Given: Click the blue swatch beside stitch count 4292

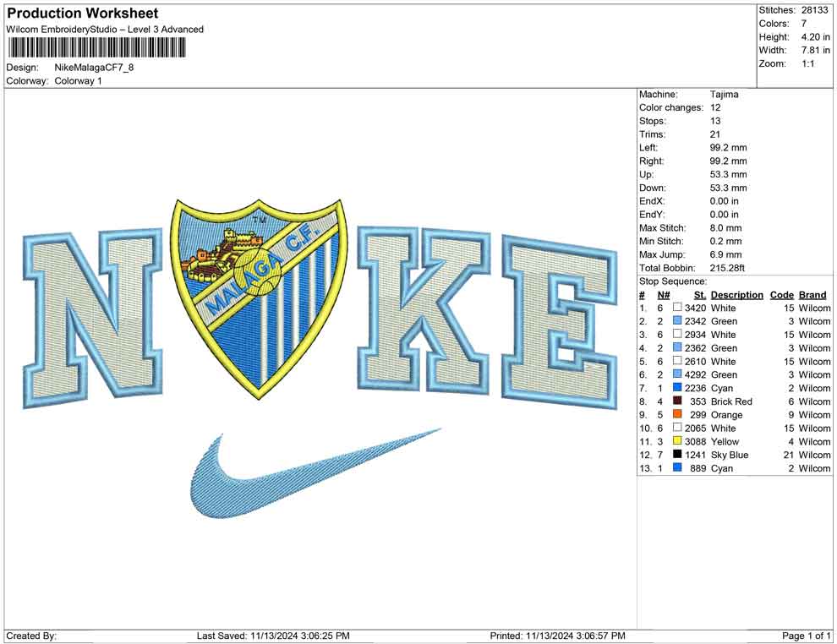Looking at the screenshot, I should tap(677, 374).
